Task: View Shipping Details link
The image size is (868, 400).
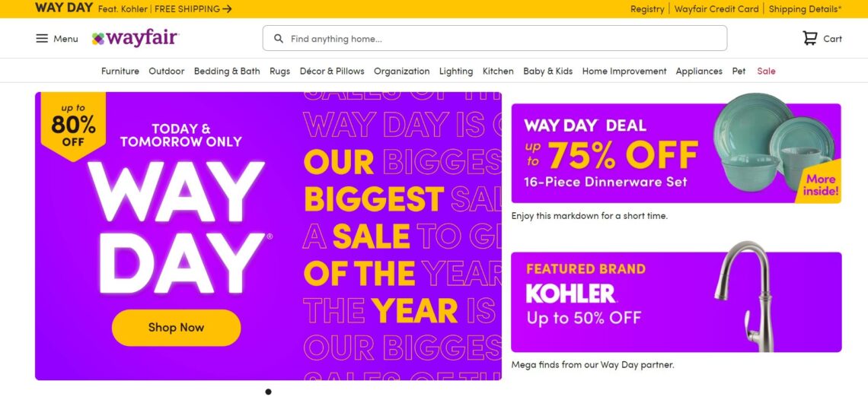Action: (x=805, y=9)
